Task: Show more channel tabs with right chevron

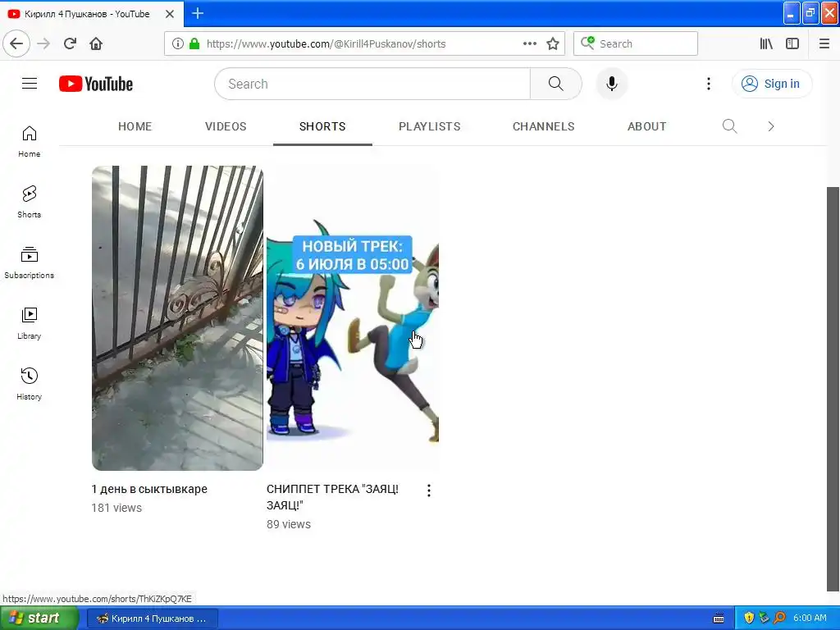Action: (x=771, y=126)
